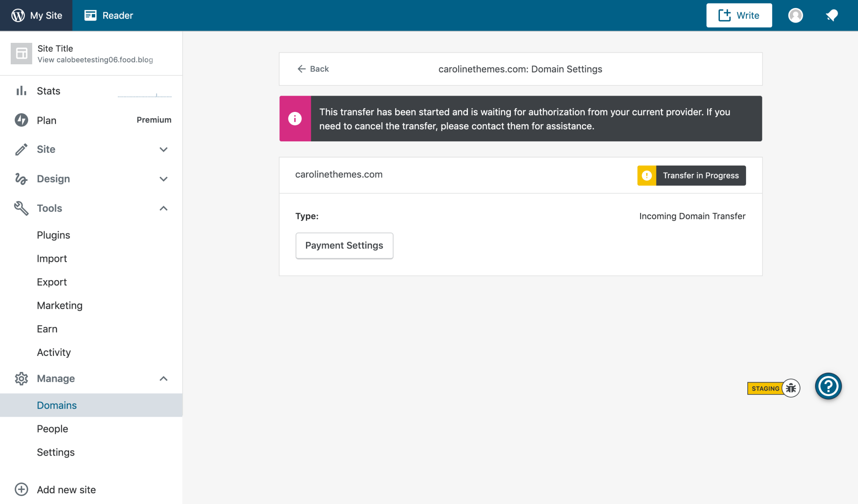Open the help question mark button
This screenshot has height=504, width=858.
click(828, 386)
